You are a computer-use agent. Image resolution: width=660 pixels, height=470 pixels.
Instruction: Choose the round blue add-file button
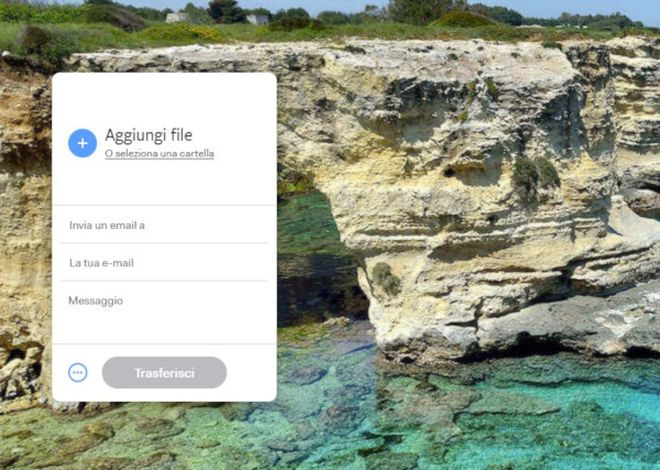point(82,143)
